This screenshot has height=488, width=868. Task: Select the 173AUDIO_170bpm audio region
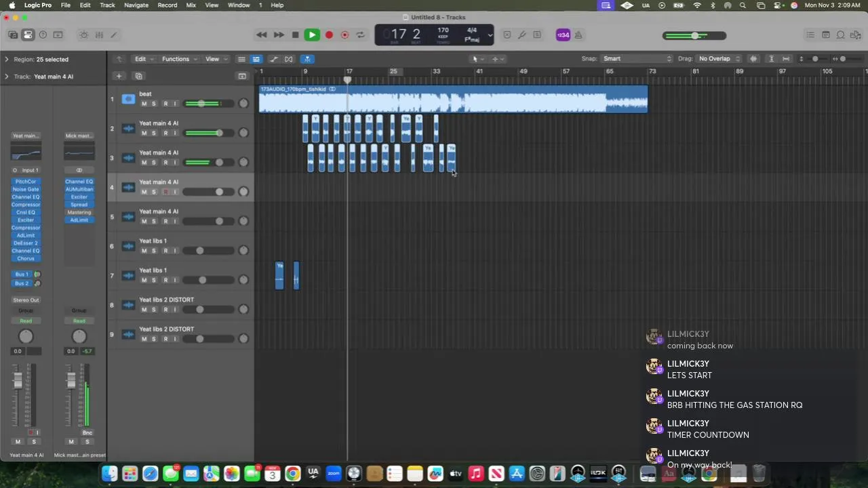point(453,99)
